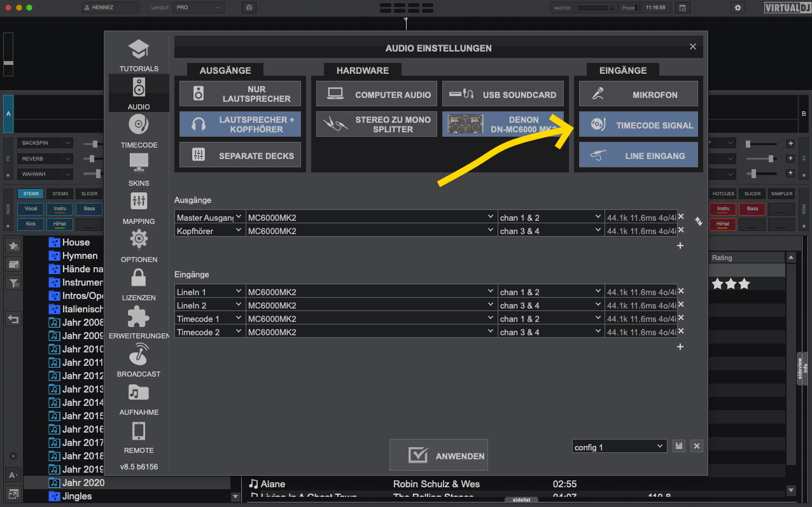Click the HENNEZ user account button
This screenshot has height=507, width=812.
pos(110,8)
